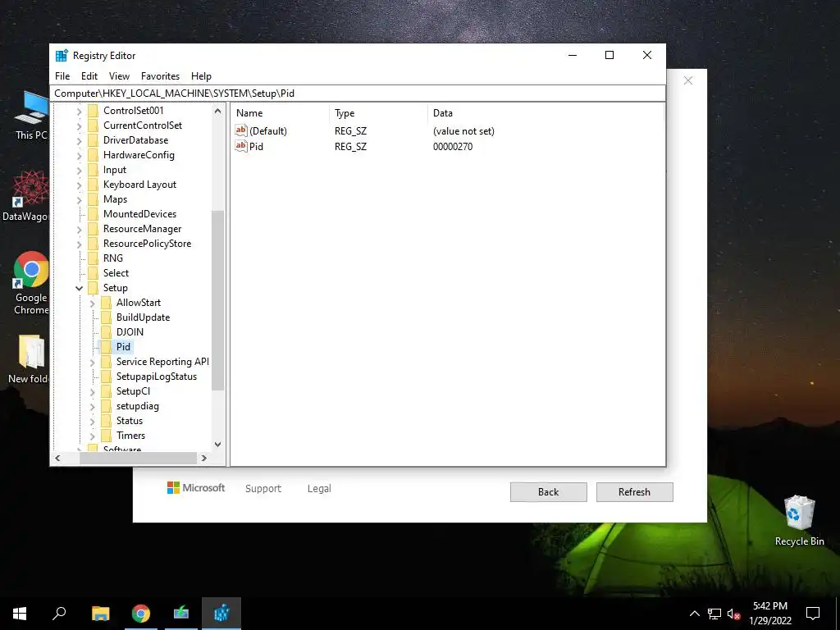Click the ControlSet001 folder icon
This screenshot has height=630, width=840.
pyautogui.click(x=94, y=111)
